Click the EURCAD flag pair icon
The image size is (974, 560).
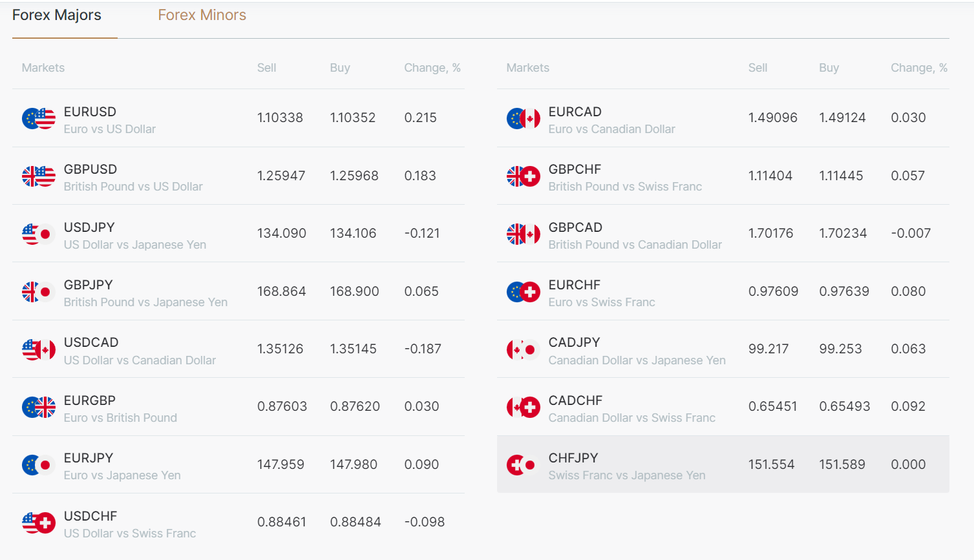pos(524,119)
